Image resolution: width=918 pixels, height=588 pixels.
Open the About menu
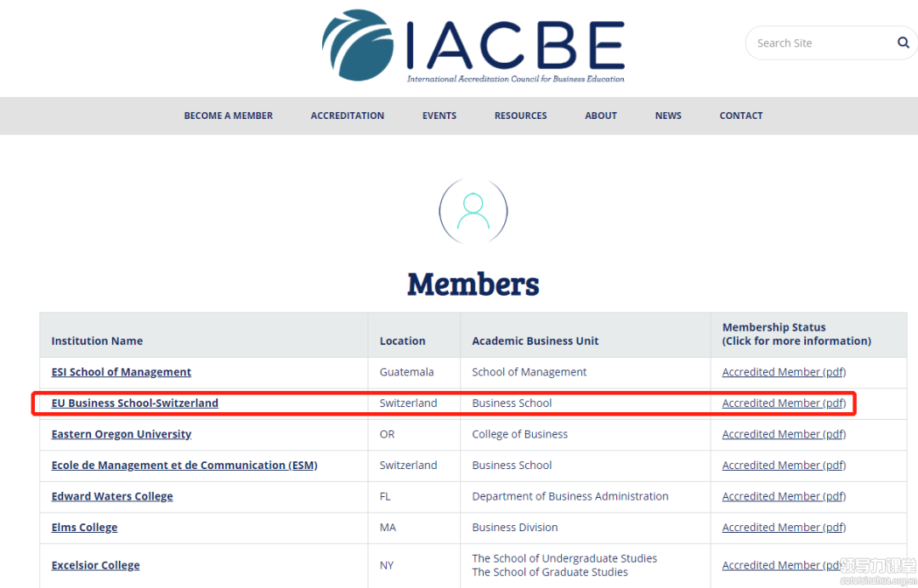[601, 116]
